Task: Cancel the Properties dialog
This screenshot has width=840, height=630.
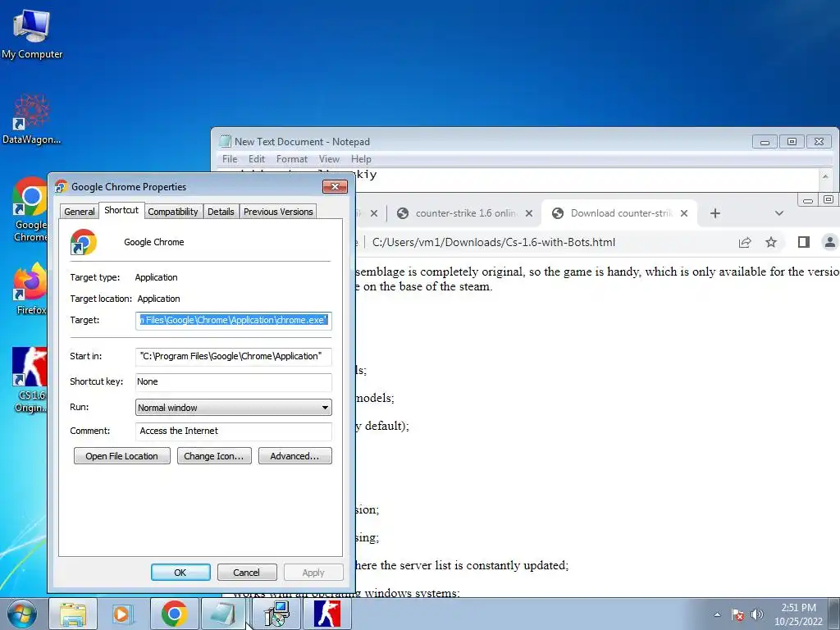Action: click(x=247, y=572)
